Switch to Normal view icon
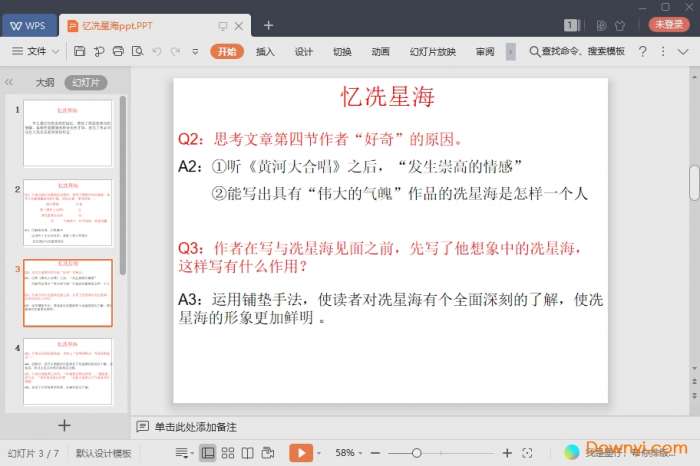 tap(208, 453)
